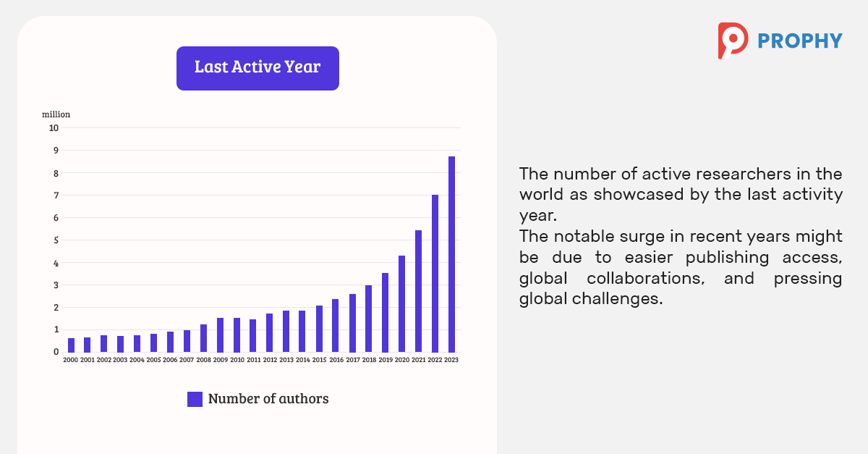Click the Prophy logo icon
Viewport: 868px width, 454px height.
(733, 41)
